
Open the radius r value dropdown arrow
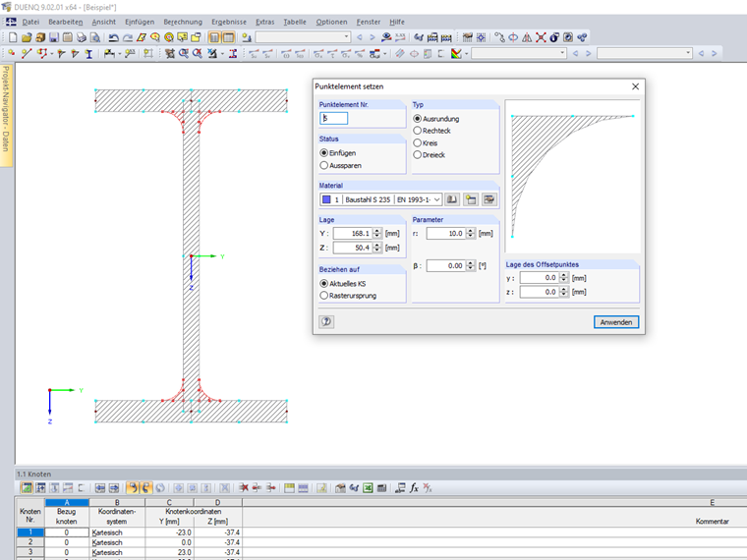pyautogui.click(x=470, y=234)
